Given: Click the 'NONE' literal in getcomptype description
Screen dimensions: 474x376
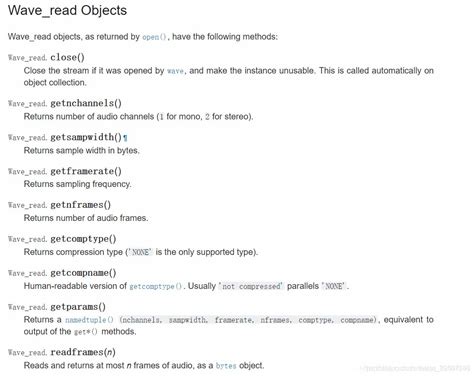Looking at the screenshot, I should [x=140, y=252].
